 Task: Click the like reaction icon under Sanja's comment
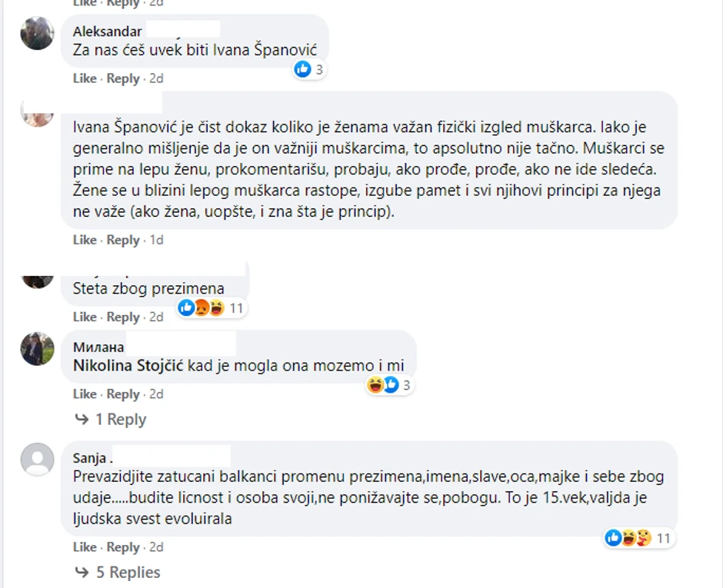[613, 538]
